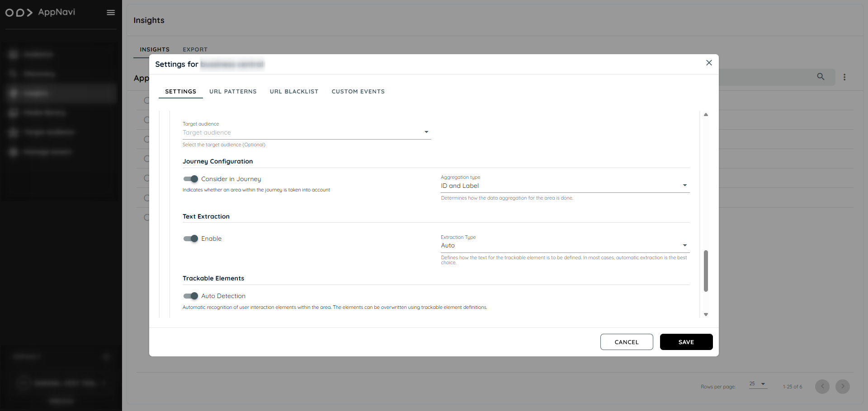868x411 pixels.
Task: Click the scrollbar down arrow in the dialog
Action: tap(706, 314)
